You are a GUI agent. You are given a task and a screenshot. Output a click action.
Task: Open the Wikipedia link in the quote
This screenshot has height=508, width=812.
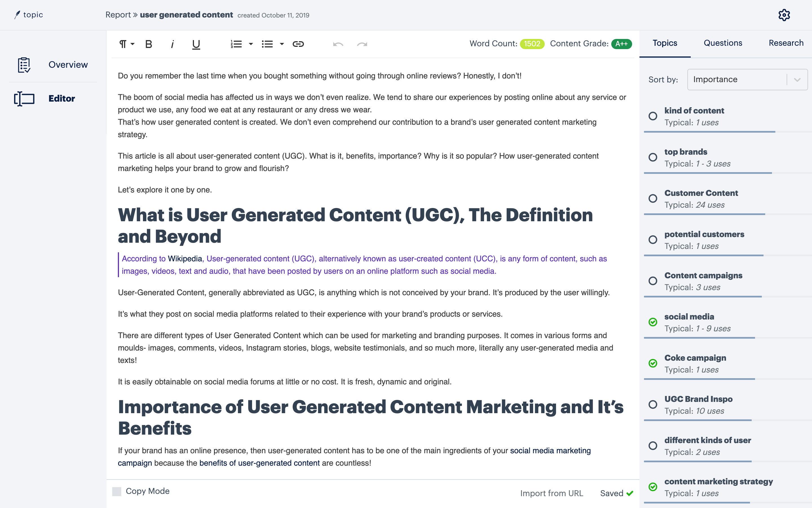click(185, 259)
